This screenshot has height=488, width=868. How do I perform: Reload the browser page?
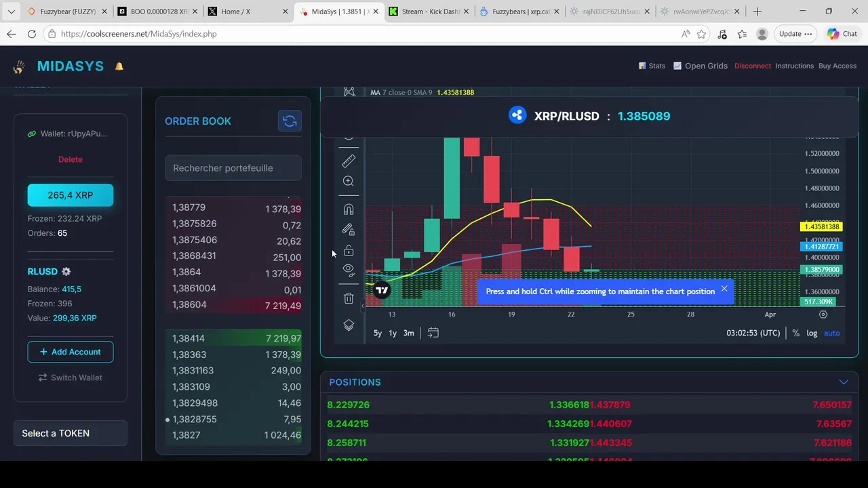[32, 34]
